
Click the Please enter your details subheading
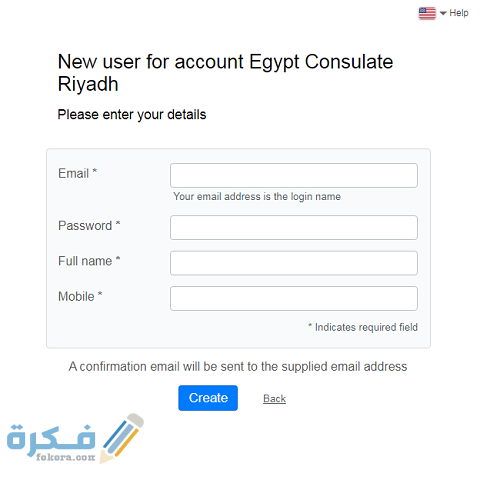coord(132,115)
